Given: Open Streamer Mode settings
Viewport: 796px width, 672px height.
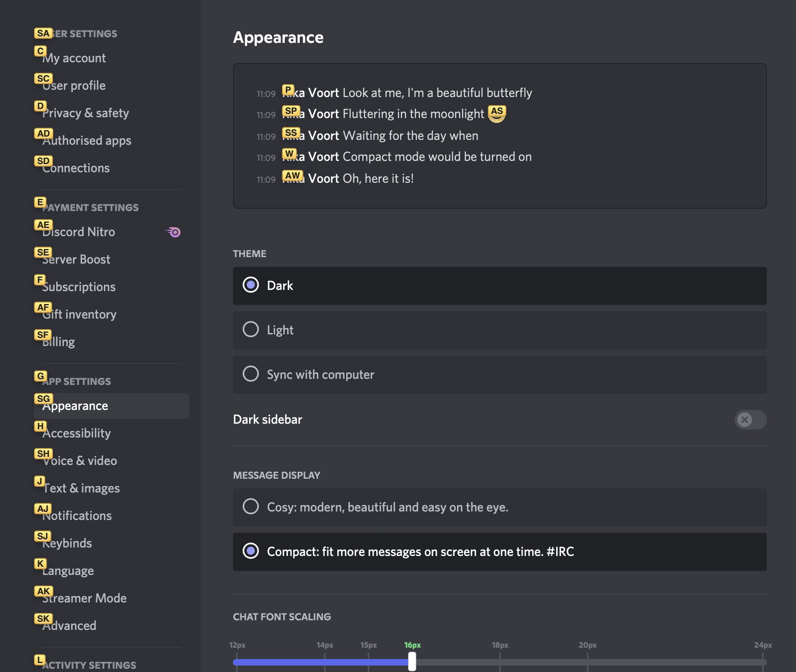Looking at the screenshot, I should (84, 598).
